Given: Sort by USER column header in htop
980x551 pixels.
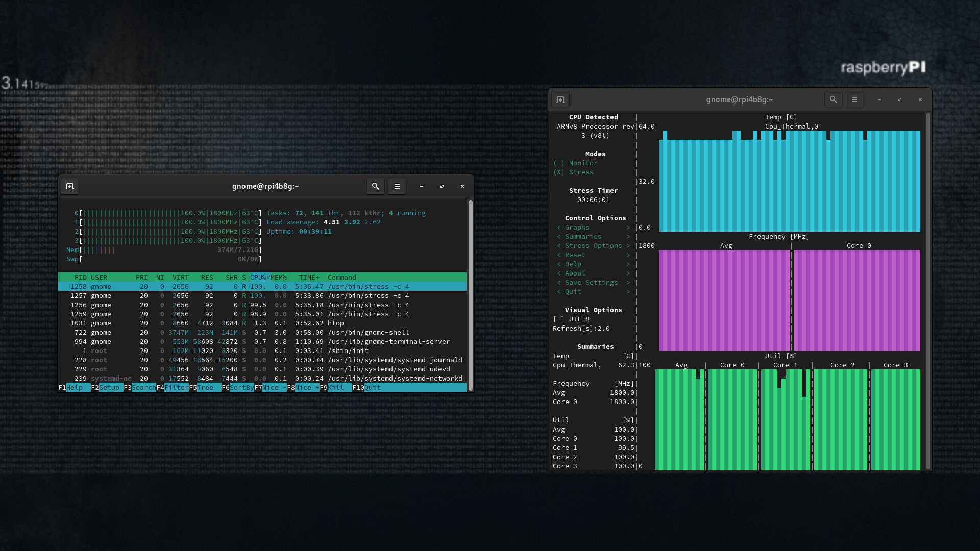Looking at the screenshot, I should click(x=99, y=278).
